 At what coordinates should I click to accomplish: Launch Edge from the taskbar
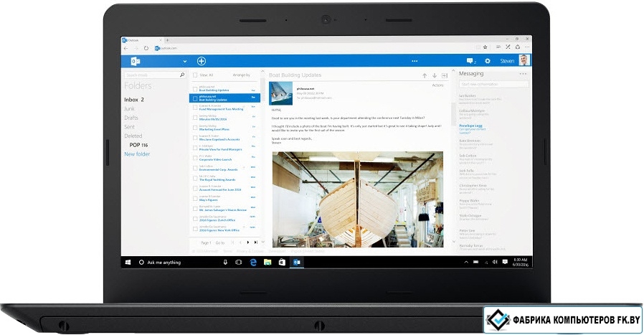click(x=253, y=263)
